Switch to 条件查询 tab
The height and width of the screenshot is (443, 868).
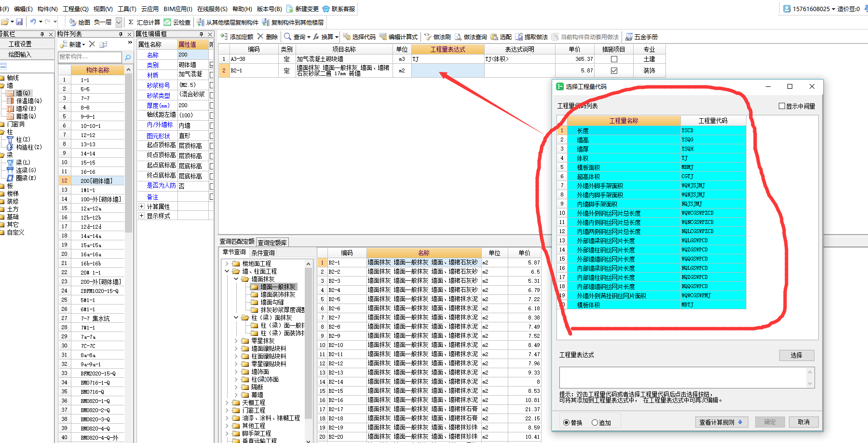(x=263, y=253)
